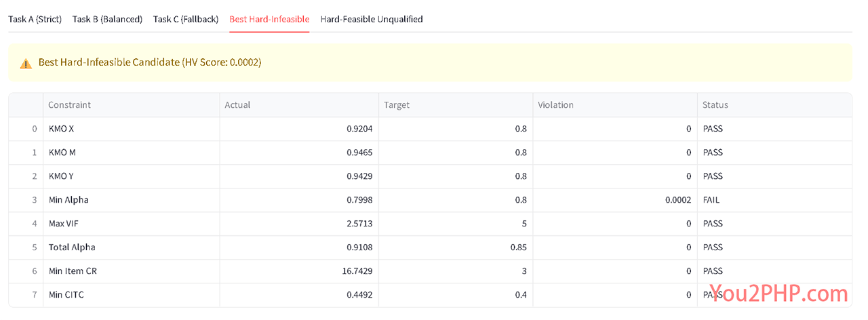Select the Max VIF constraint cell
The image size is (868, 320).
(131, 224)
